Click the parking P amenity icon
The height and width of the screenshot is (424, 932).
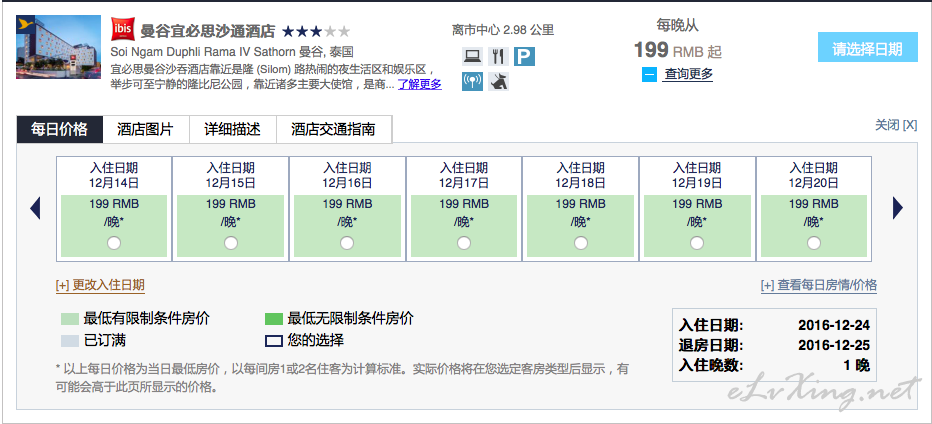pos(525,57)
